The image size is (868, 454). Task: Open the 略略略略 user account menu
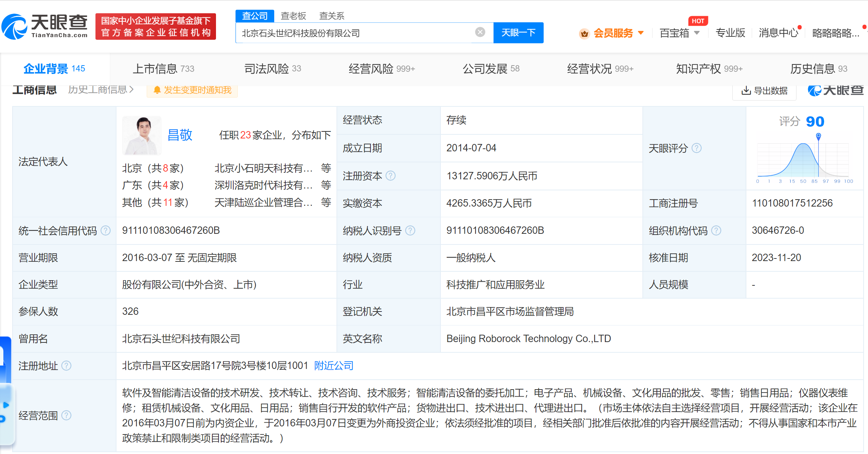(x=836, y=33)
